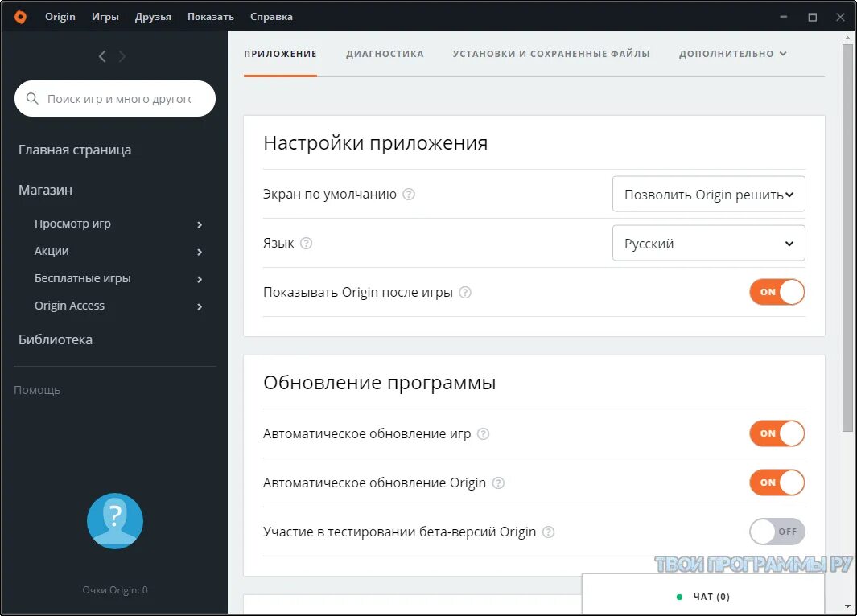The width and height of the screenshot is (857, 616).
Task: Show help for Экран по умолчанию
Action: (x=409, y=195)
